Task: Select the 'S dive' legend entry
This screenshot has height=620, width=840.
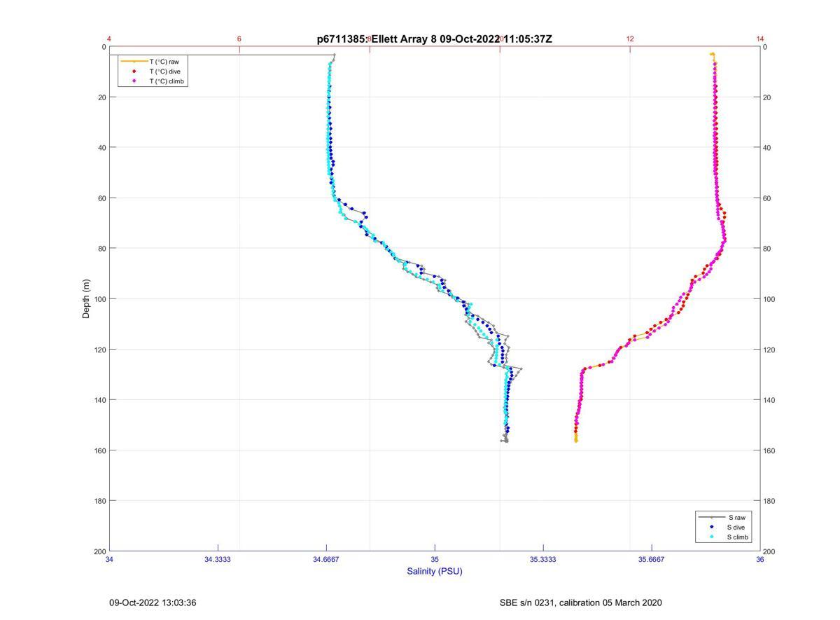Action: point(737,527)
